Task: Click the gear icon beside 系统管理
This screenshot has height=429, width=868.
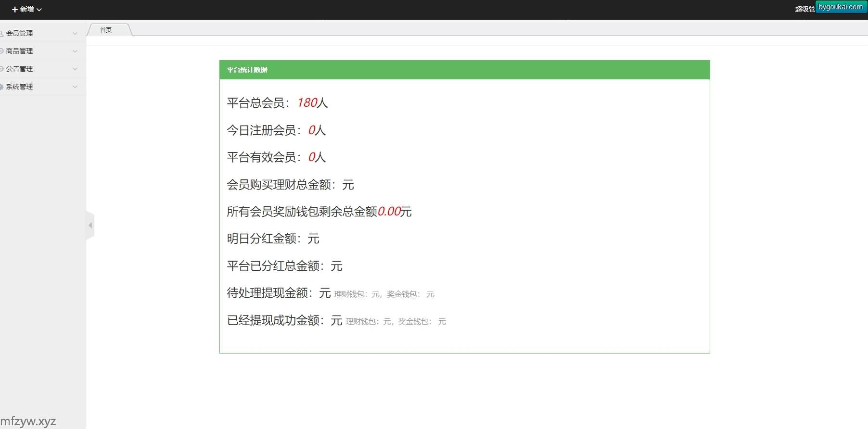Action: tap(2, 87)
